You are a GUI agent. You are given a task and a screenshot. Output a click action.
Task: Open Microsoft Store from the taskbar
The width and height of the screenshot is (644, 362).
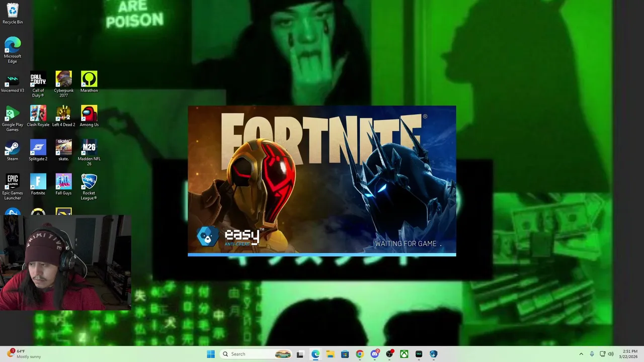click(345, 354)
